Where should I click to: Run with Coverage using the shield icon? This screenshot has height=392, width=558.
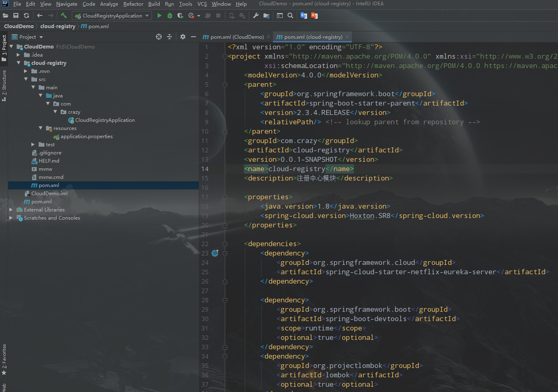[x=180, y=15]
